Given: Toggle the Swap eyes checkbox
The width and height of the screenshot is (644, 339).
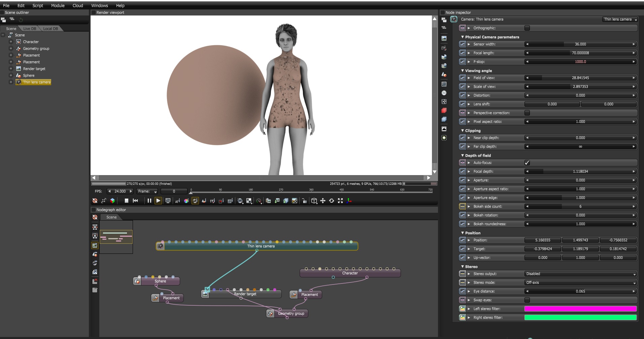Looking at the screenshot, I should click(527, 300).
